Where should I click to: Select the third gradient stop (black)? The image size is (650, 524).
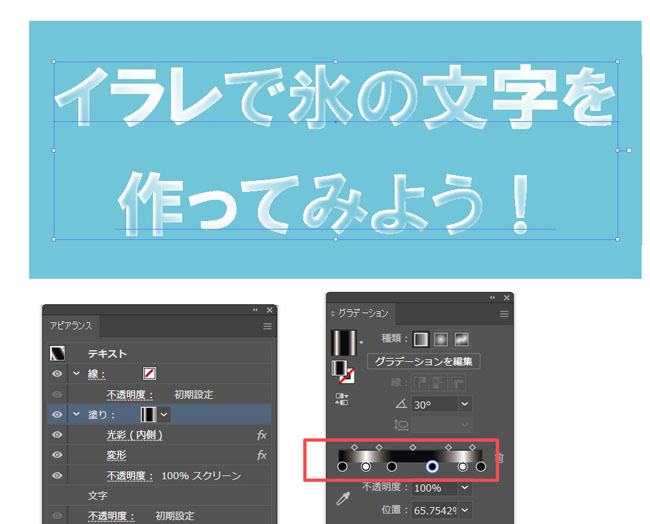[392, 467]
